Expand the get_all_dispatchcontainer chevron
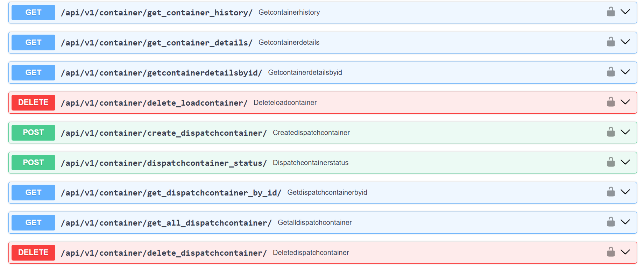Viewport: 644px width, 270px height. tap(625, 222)
